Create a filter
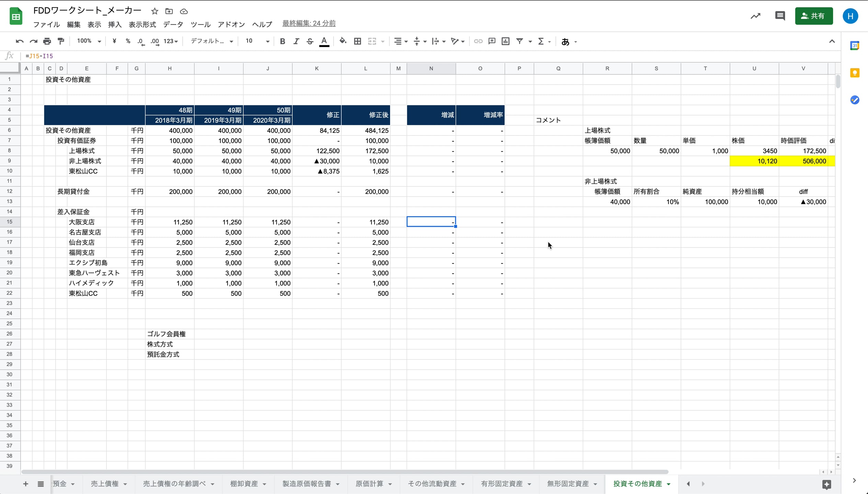Screen dimensions: 868x494 pyautogui.click(x=519, y=41)
